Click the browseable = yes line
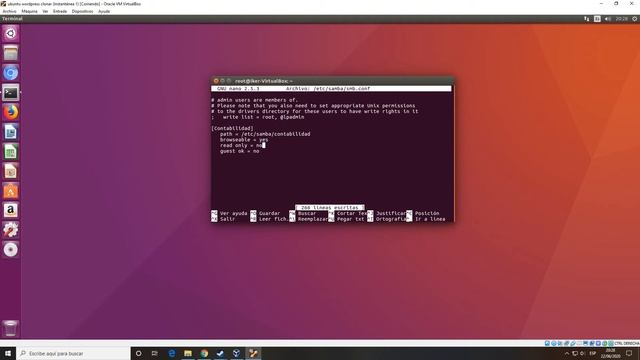The height and width of the screenshot is (360, 640). pos(244,140)
